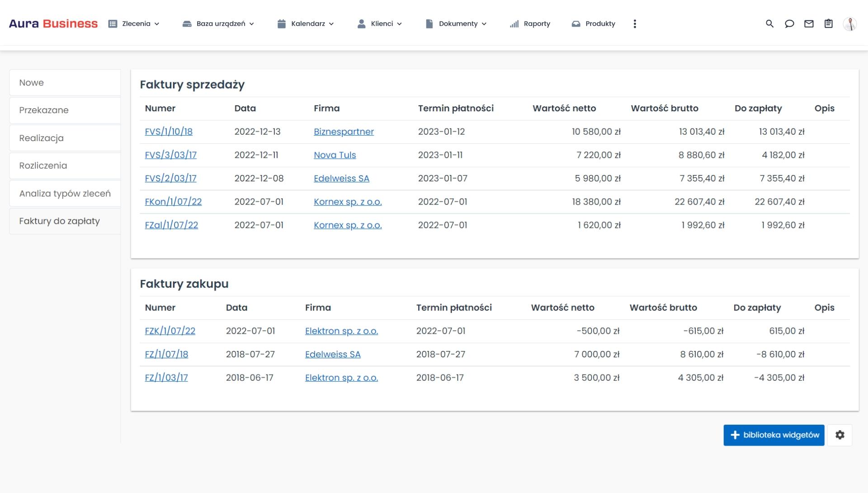Select the Rozliczenia sidebar tab
The image size is (868, 493).
pos(65,166)
